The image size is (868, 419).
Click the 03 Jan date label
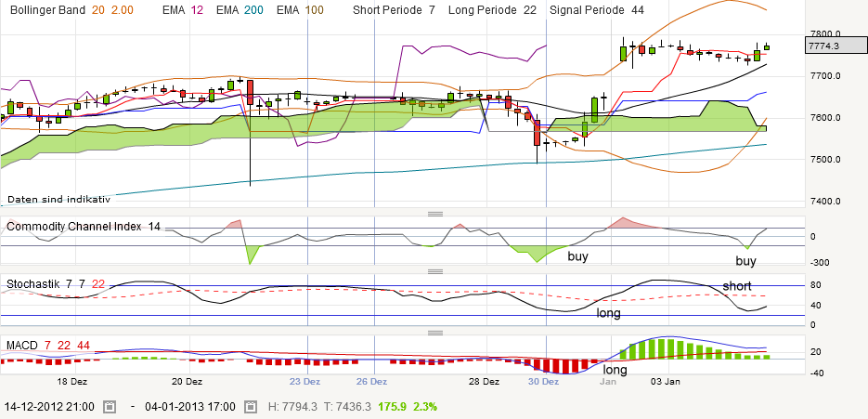pos(665,382)
